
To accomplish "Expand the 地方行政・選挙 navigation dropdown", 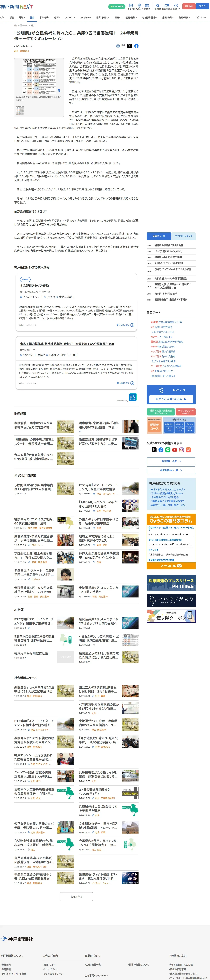I will 149,17.
